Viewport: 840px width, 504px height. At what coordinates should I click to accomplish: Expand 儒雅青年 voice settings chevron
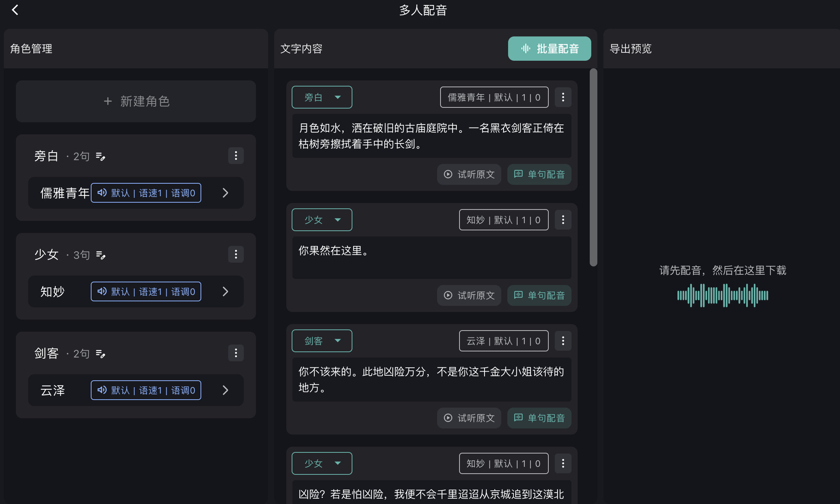pos(225,193)
